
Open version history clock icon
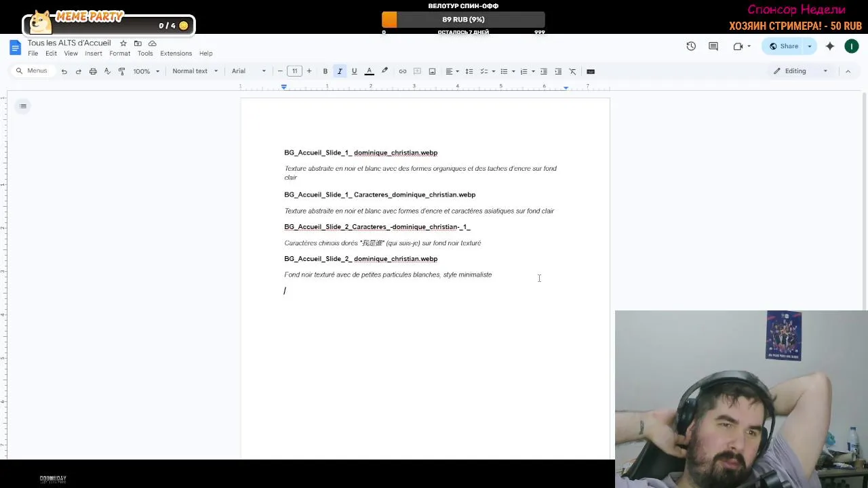click(691, 46)
